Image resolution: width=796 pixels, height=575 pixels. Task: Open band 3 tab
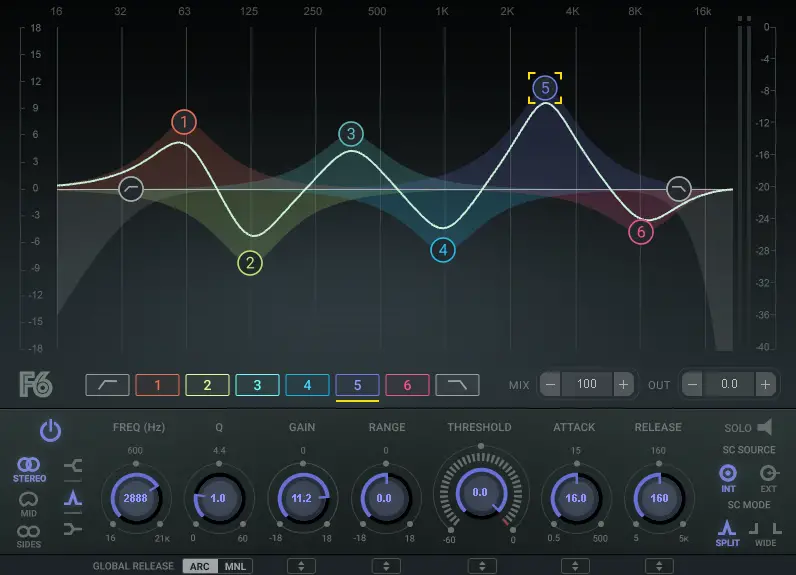(257, 385)
